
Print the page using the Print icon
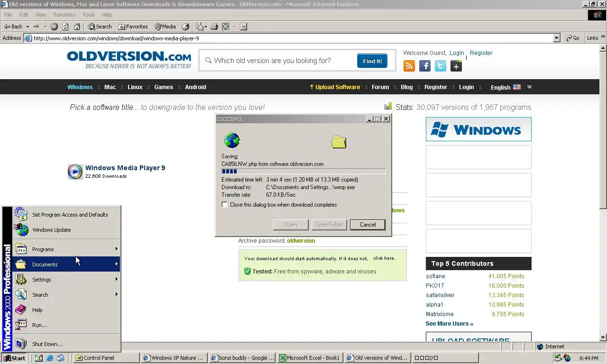tap(214, 27)
